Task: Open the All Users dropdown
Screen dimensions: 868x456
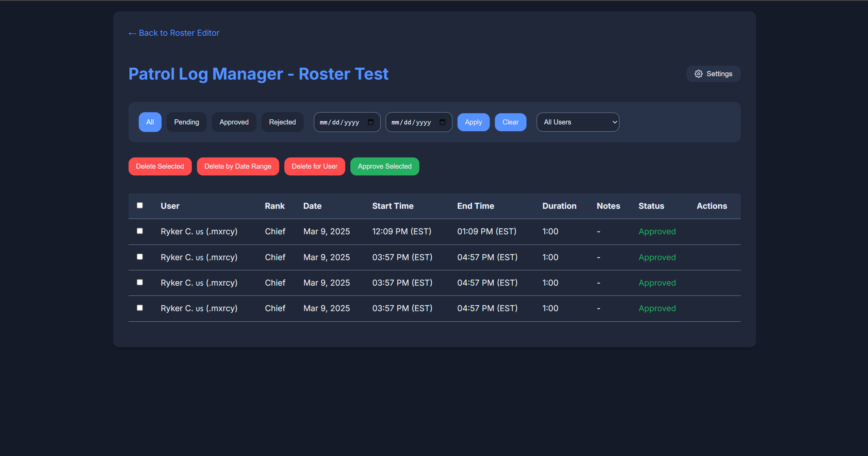Action: pos(578,122)
